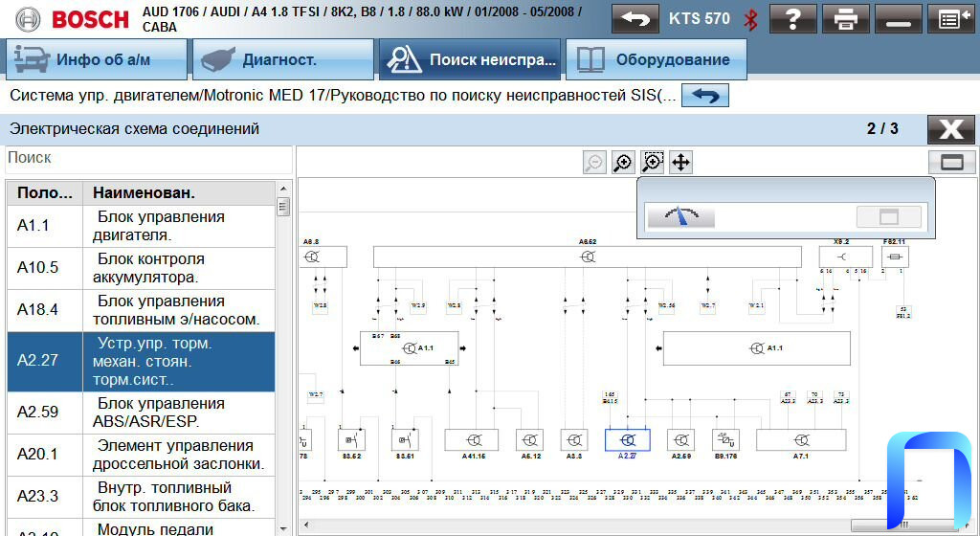
Task: Select row A20.1 Элемент управления дроссельной заслонки
Action: pyautogui.click(x=142, y=455)
